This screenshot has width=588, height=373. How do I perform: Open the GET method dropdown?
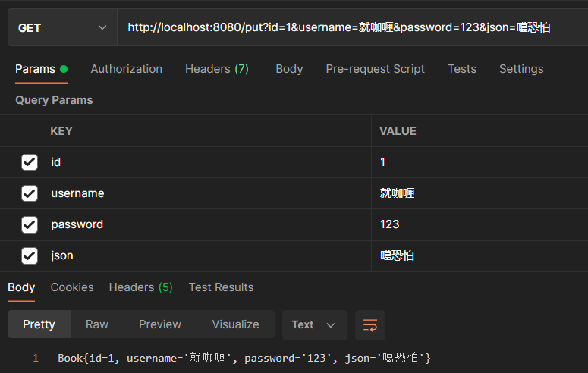pyautogui.click(x=62, y=28)
